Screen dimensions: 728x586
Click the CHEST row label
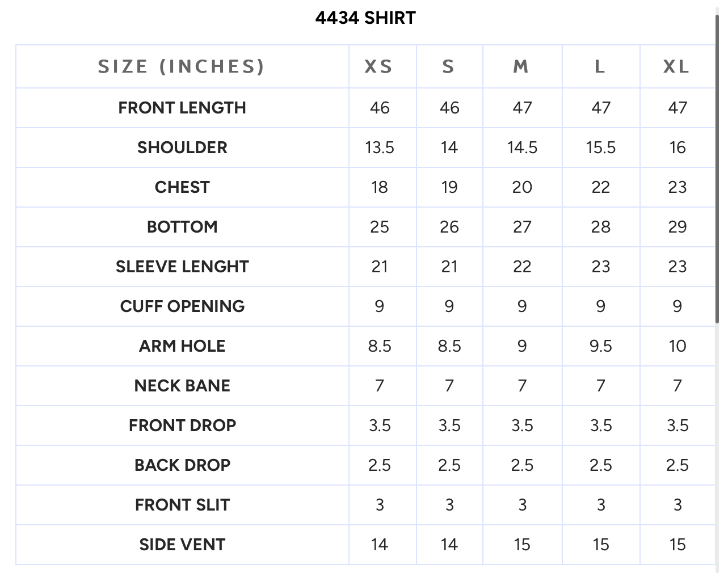[x=182, y=187]
